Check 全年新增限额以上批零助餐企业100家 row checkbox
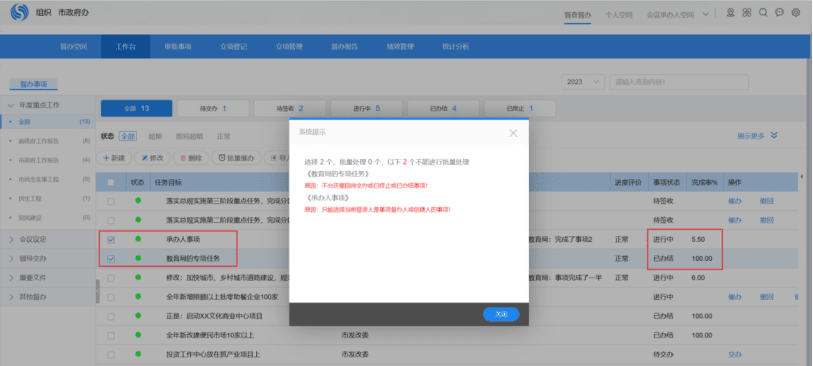Screen dimensions: 813x366 (x=111, y=297)
